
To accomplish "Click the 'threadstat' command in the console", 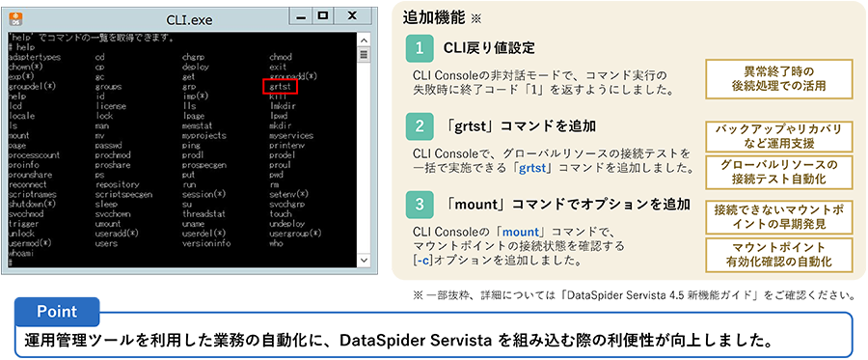I will pos(204,214).
